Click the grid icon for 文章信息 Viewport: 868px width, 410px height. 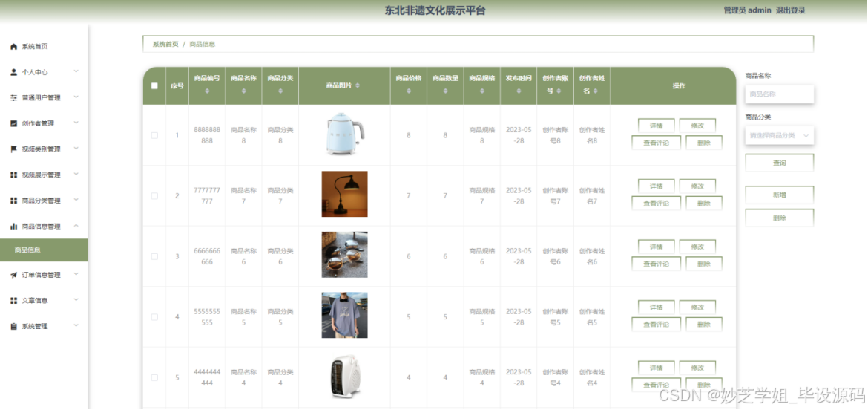point(14,300)
